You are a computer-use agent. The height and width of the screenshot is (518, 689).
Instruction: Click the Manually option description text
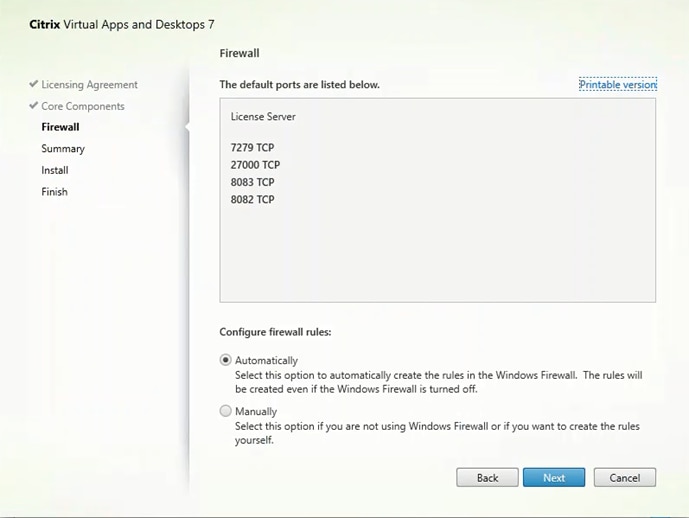click(x=437, y=433)
